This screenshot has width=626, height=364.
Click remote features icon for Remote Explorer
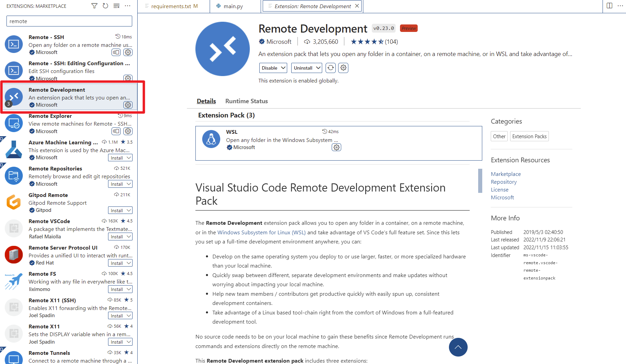click(116, 131)
